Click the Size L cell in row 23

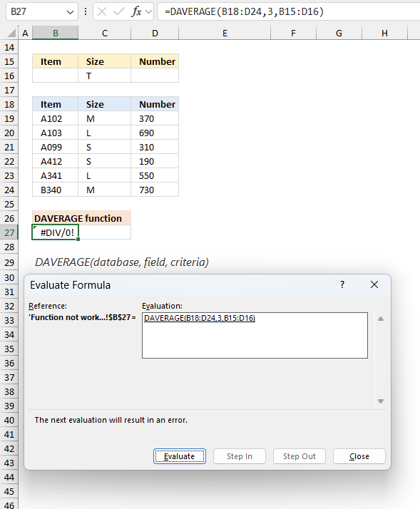105,176
